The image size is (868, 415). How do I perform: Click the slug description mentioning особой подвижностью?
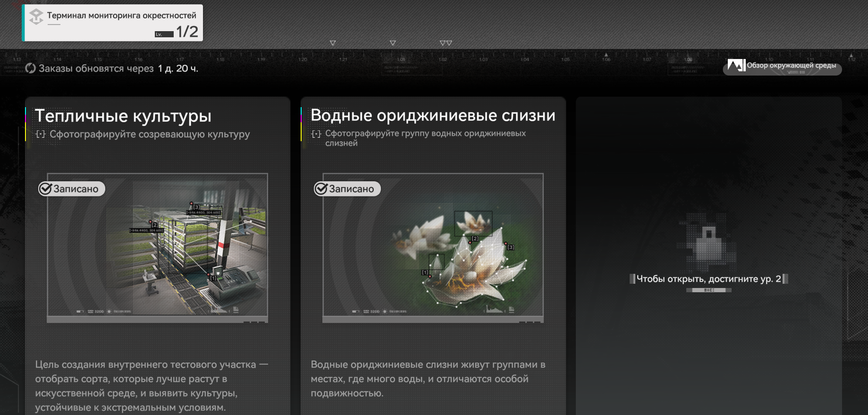[x=428, y=379]
